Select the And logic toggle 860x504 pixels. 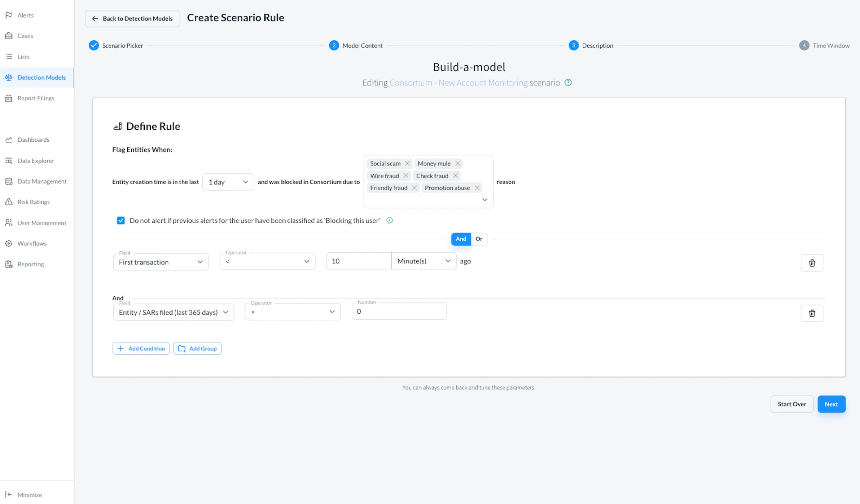pyautogui.click(x=461, y=239)
